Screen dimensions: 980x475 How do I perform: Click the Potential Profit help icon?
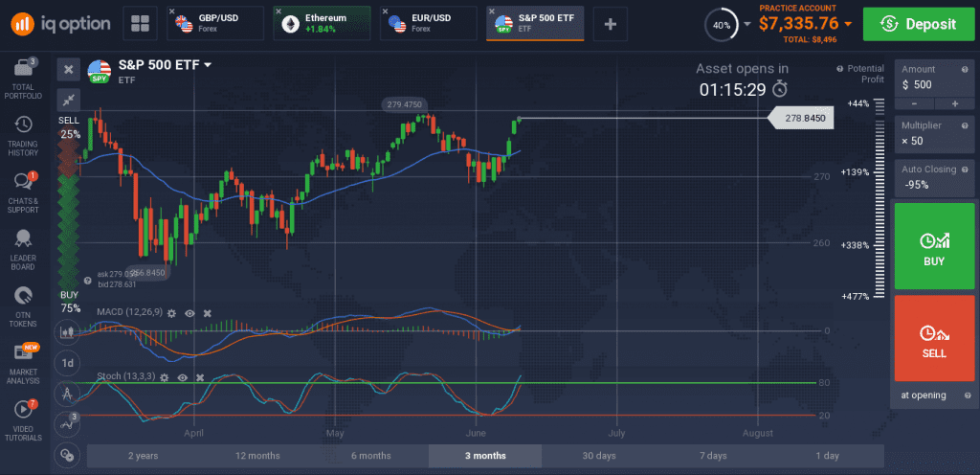[840, 69]
